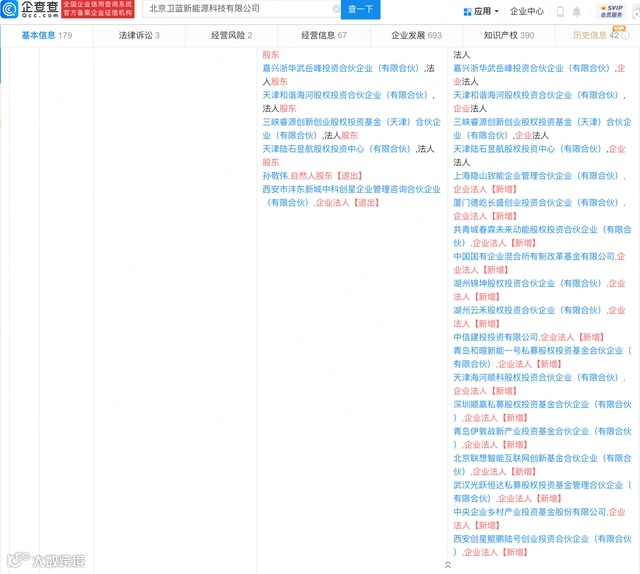Open 三峡睿源创新创业股权投资基金 in the middle column
Image resolution: width=640 pixels, height=574 pixels.
[x=351, y=129]
